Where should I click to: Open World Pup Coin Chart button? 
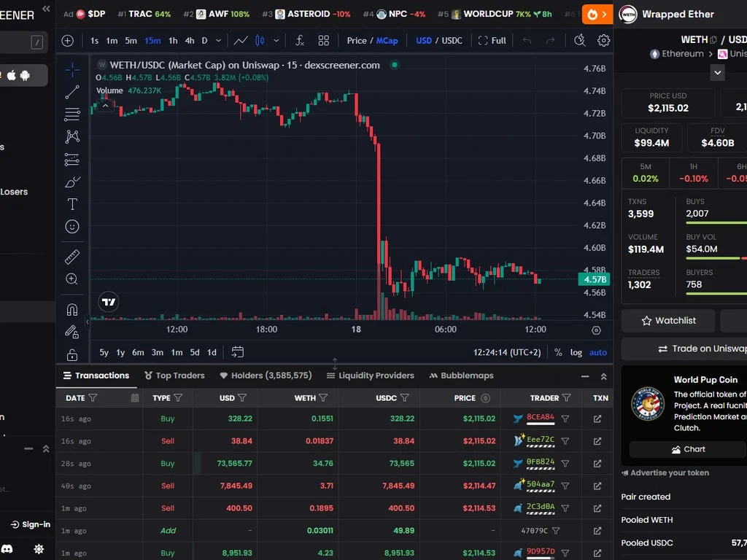coord(688,449)
